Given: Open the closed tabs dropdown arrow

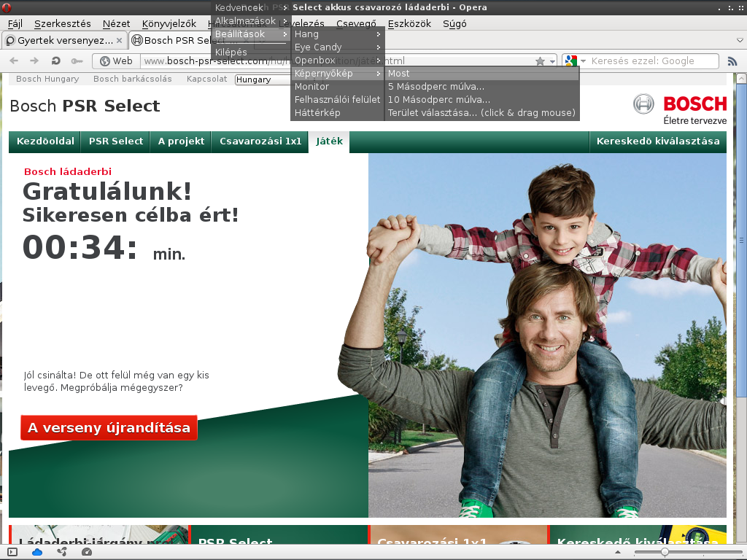Looking at the screenshot, I should coord(740,41).
